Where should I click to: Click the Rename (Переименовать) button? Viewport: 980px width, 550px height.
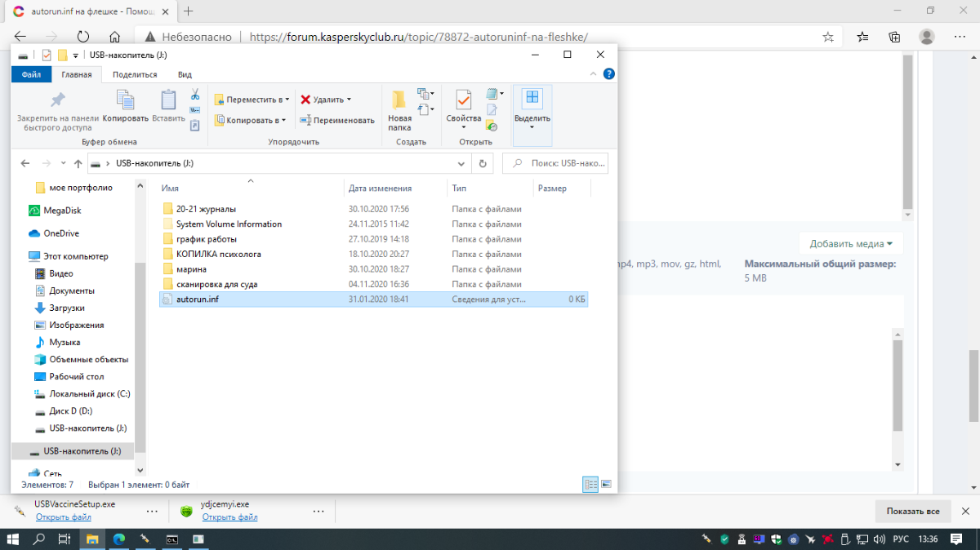[336, 120]
